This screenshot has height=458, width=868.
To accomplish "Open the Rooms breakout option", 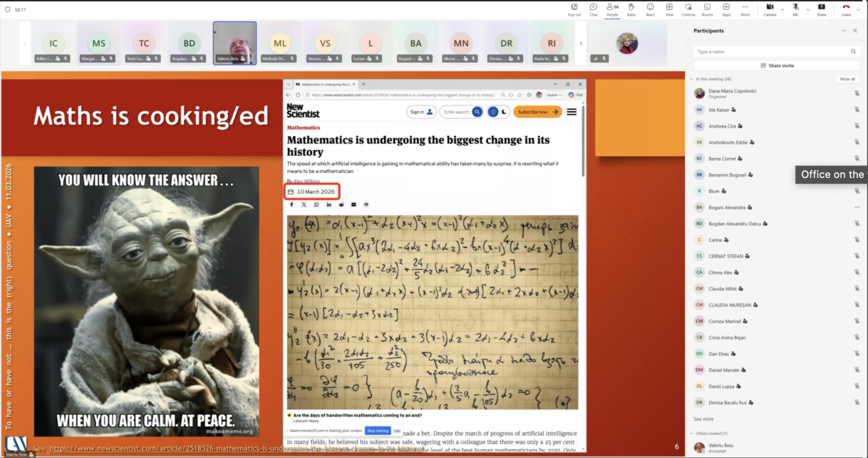I will [x=707, y=9].
